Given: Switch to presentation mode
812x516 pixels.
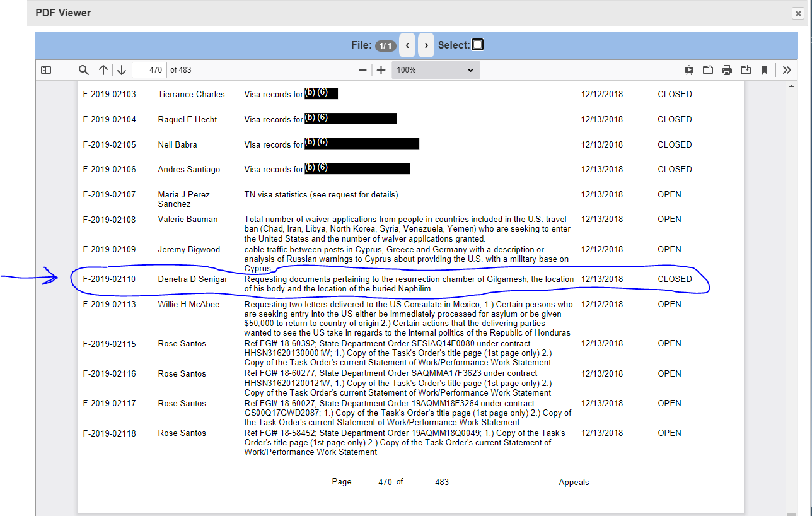Looking at the screenshot, I should click(689, 70).
